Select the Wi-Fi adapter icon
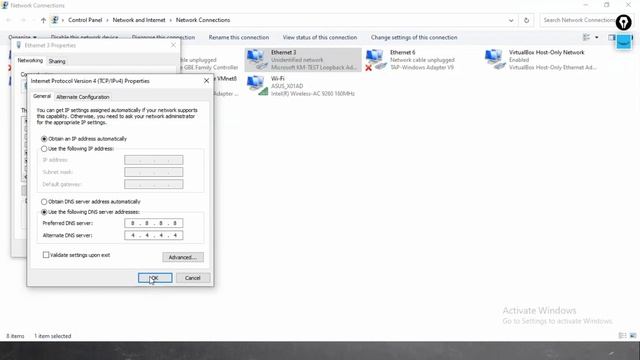 256,86
